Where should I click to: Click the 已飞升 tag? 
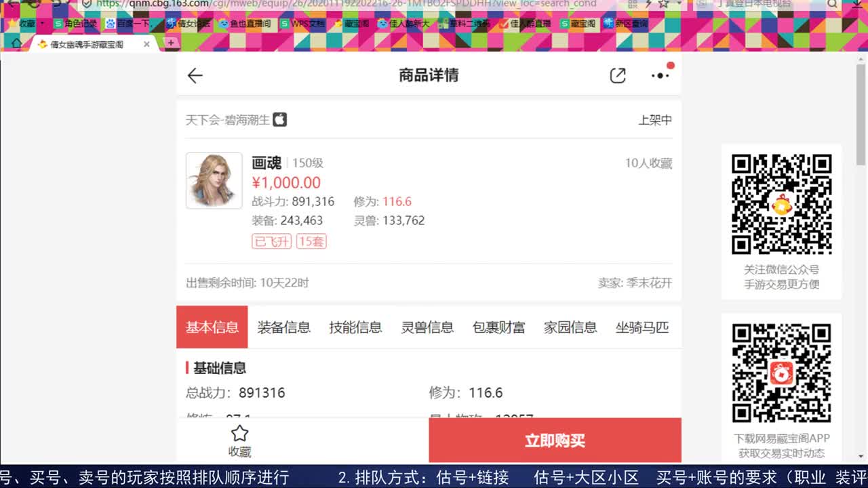(x=272, y=241)
